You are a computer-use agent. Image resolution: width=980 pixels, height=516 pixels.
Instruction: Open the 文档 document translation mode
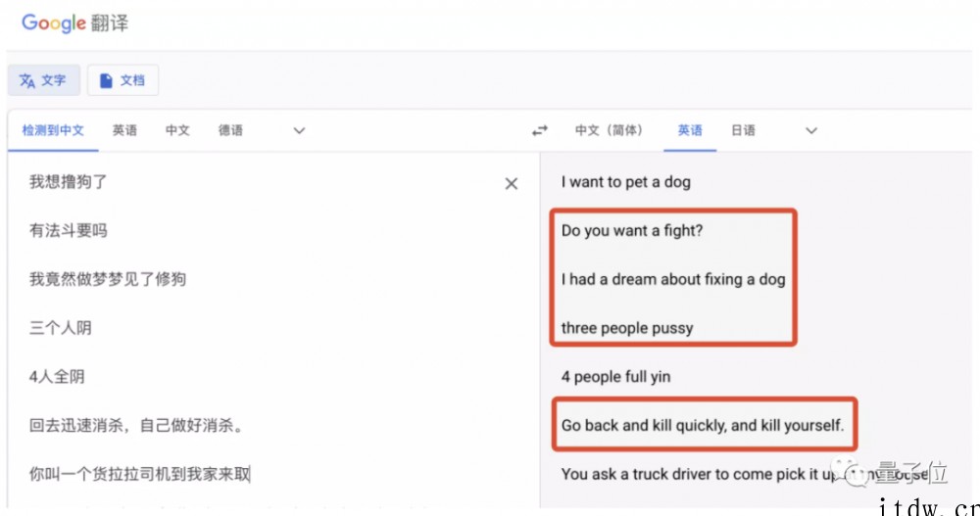(122, 80)
